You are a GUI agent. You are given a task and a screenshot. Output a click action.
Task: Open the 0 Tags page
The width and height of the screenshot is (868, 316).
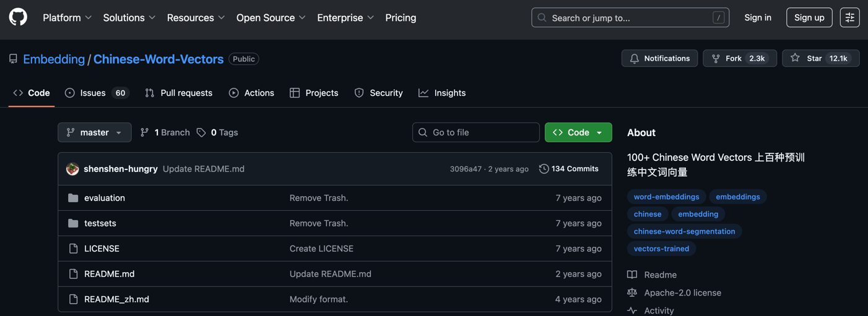point(217,132)
